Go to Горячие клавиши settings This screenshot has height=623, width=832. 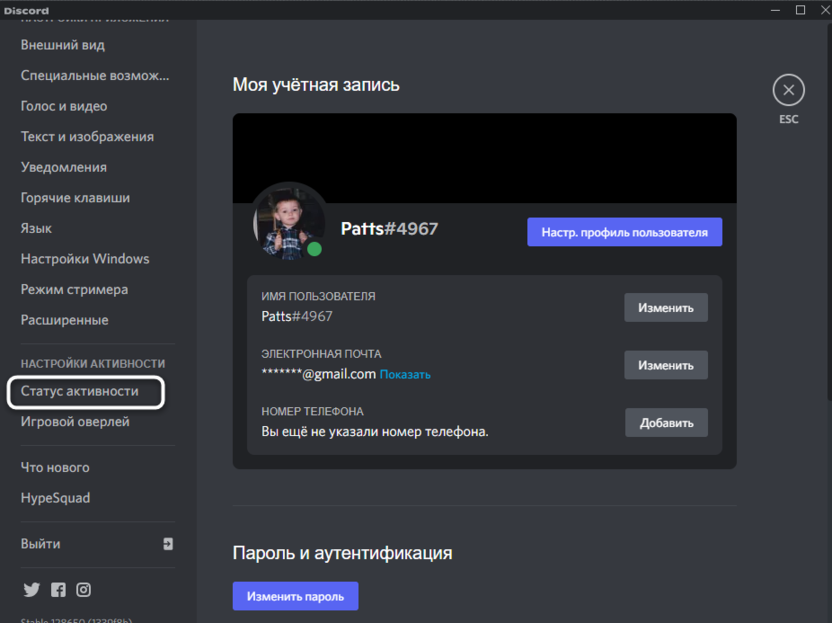pyautogui.click(x=75, y=198)
